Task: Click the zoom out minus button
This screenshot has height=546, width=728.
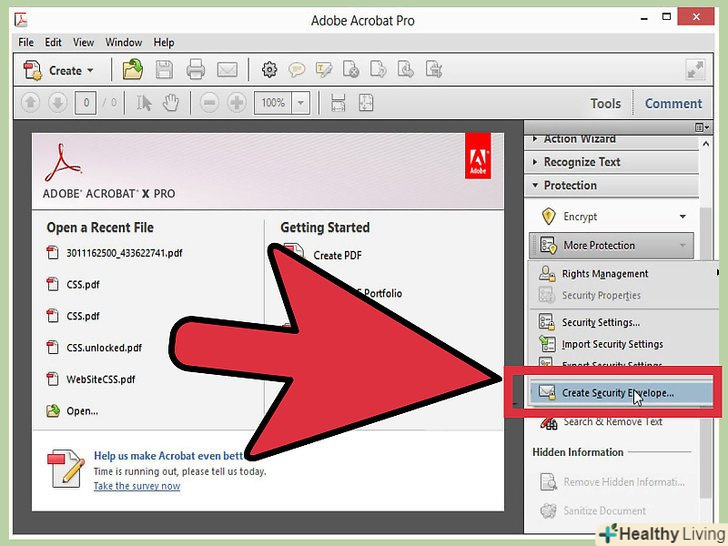Action: pyautogui.click(x=209, y=103)
